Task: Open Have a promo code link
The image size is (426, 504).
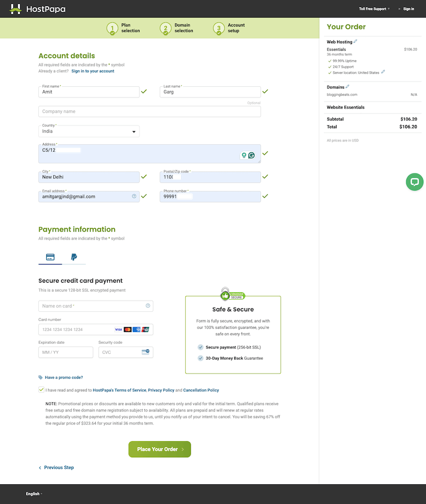Action: (63, 377)
